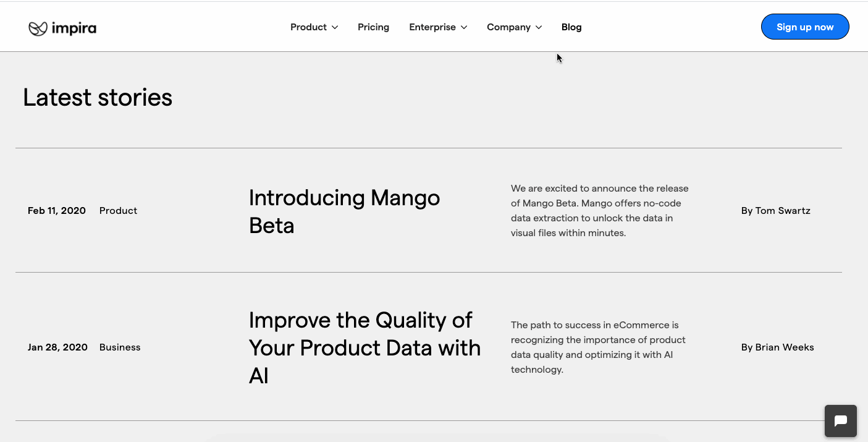This screenshot has width=868, height=442.
Task: Select the Product category tag
Action: (x=118, y=211)
